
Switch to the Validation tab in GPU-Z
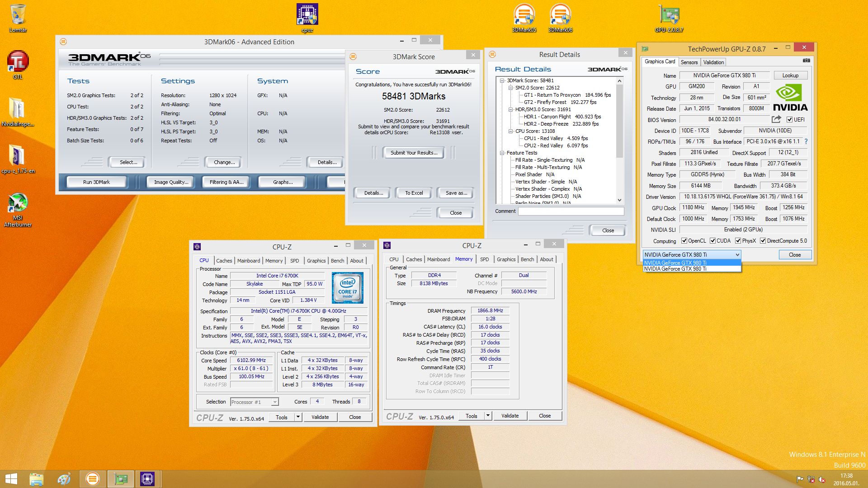tap(713, 62)
